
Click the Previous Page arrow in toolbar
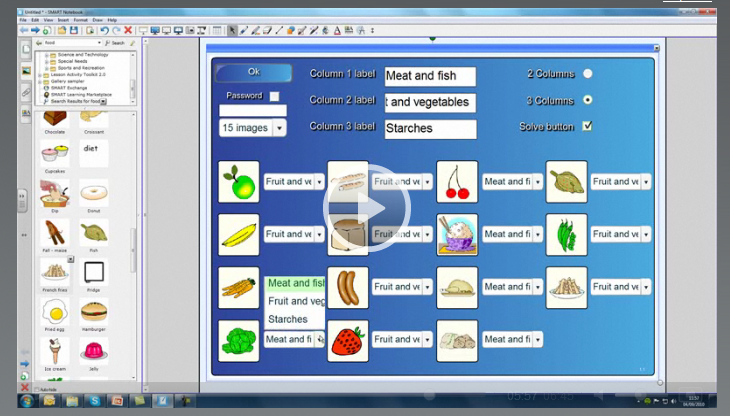24,31
